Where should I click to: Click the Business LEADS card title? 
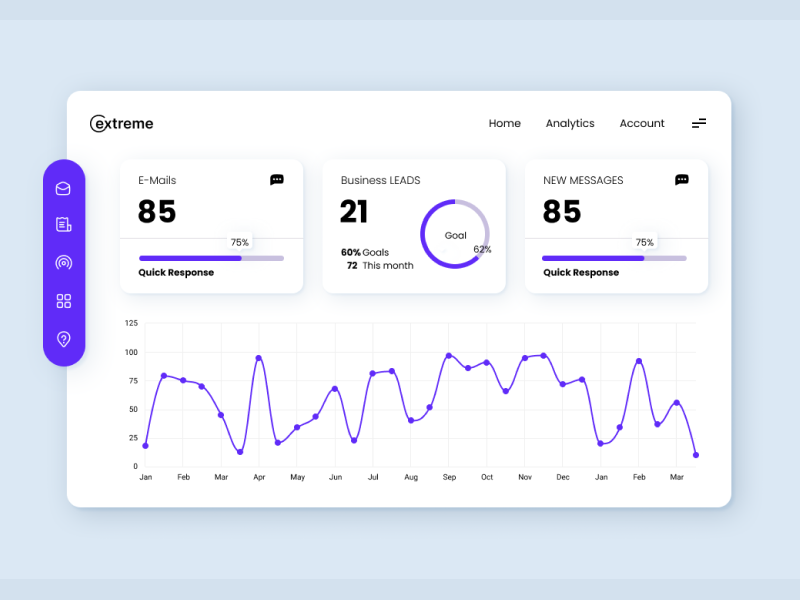(x=381, y=180)
